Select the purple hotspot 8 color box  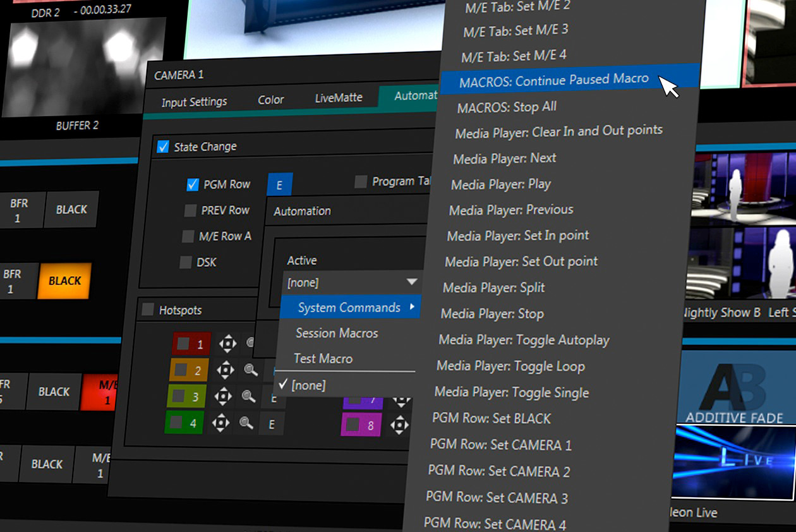pos(362,425)
